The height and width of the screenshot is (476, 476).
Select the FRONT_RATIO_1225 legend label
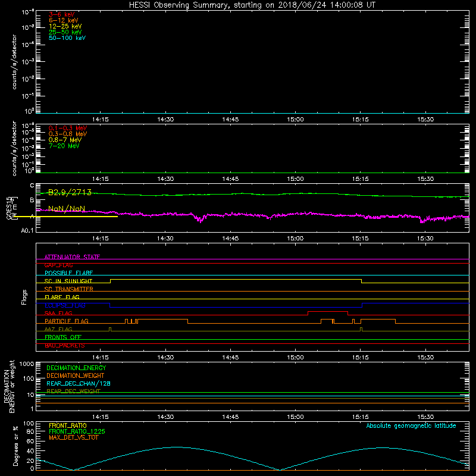(77, 431)
